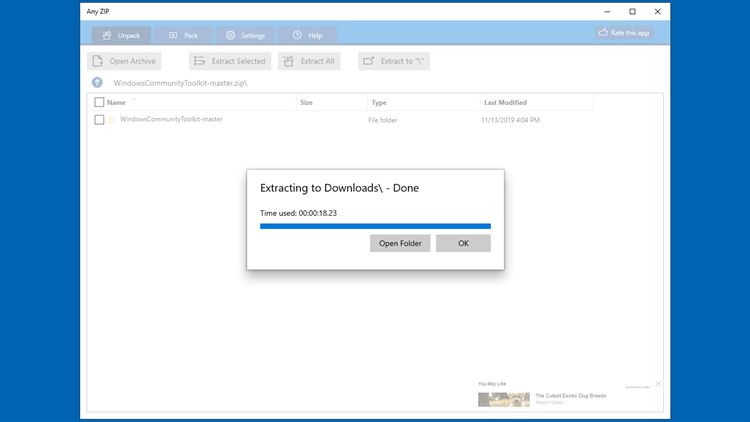Click the extraction progress bar
Viewport: 750px width, 422px height.
pos(375,226)
